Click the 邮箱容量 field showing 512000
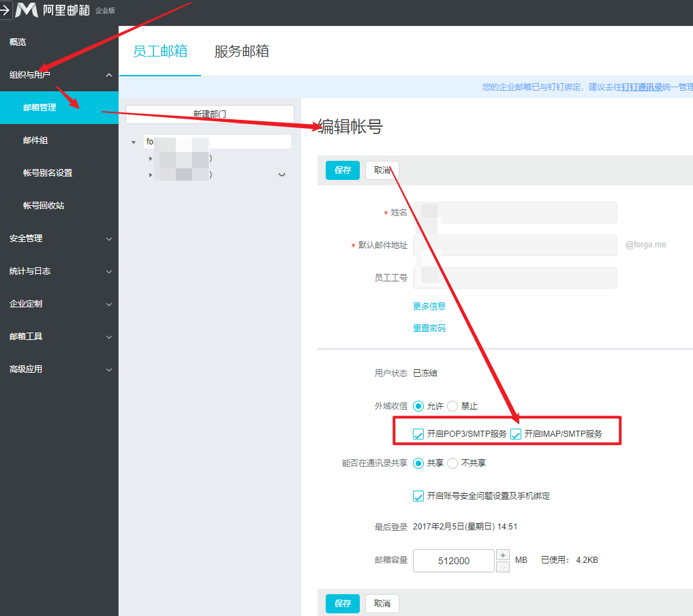 point(453,561)
